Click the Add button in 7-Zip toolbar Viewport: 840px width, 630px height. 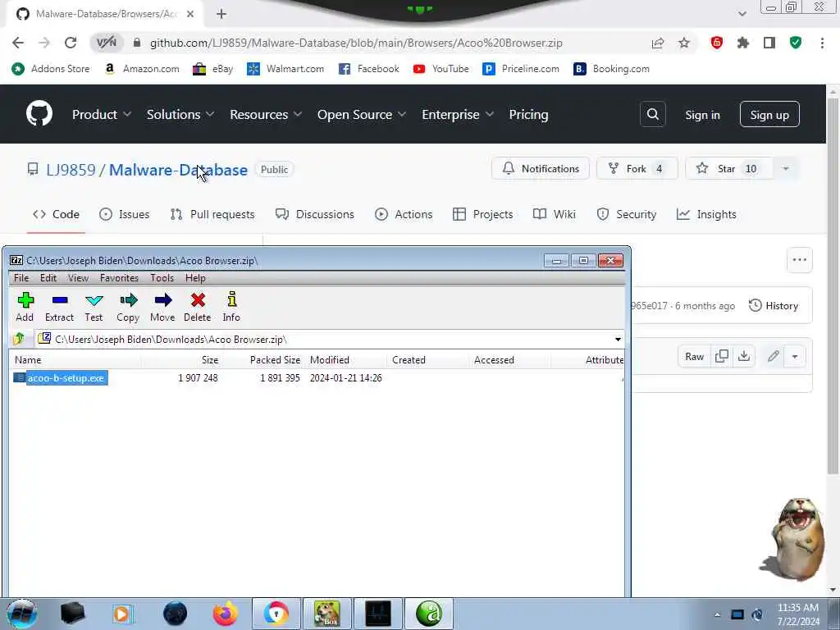click(x=25, y=307)
